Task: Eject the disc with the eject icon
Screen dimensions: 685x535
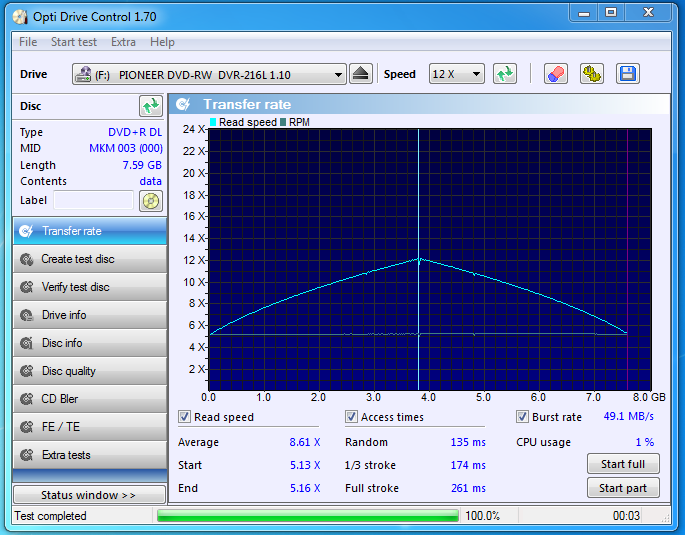Action: tap(360, 74)
